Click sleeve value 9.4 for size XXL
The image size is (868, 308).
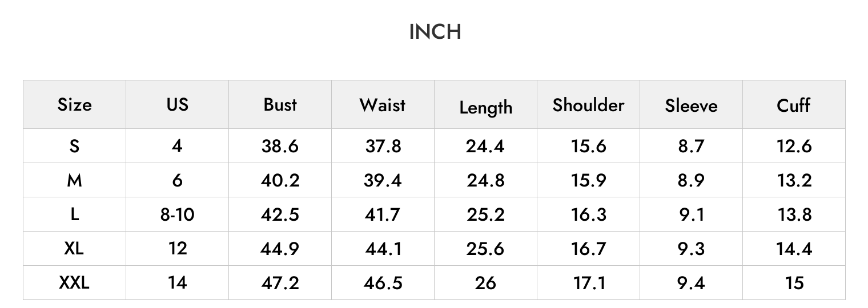tap(691, 282)
